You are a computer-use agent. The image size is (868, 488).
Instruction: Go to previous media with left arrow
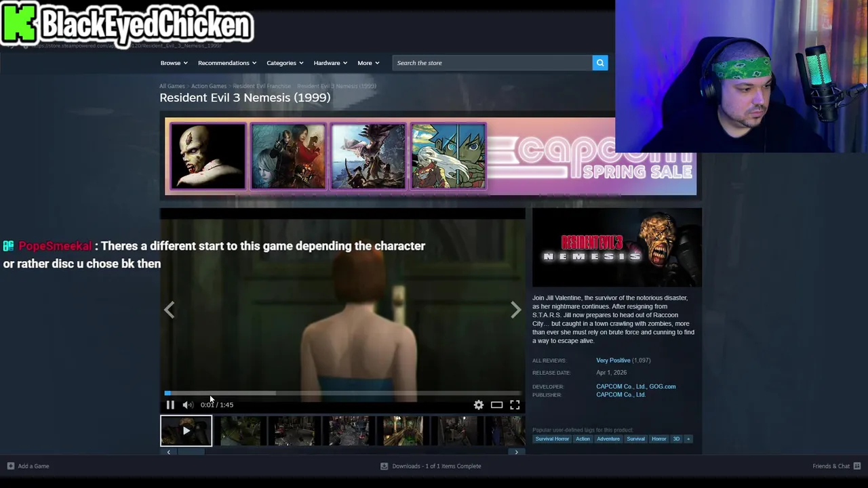pyautogui.click(x=169, y=310)
